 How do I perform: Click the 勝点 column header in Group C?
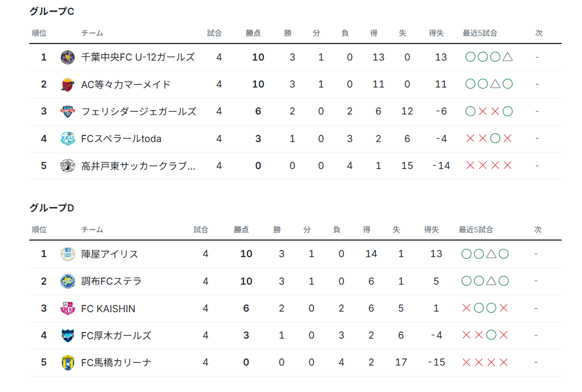tap(253, 33)
